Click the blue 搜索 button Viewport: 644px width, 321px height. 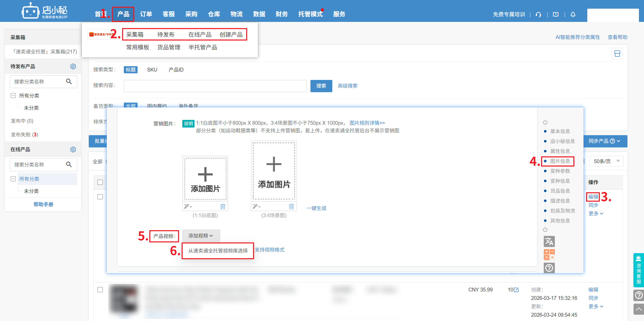(321, 86)
